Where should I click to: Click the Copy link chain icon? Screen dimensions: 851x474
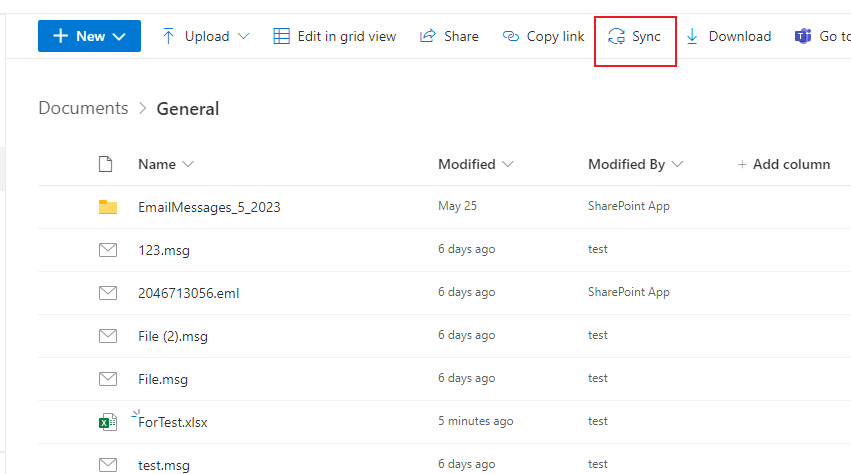(x=511, y=36)
